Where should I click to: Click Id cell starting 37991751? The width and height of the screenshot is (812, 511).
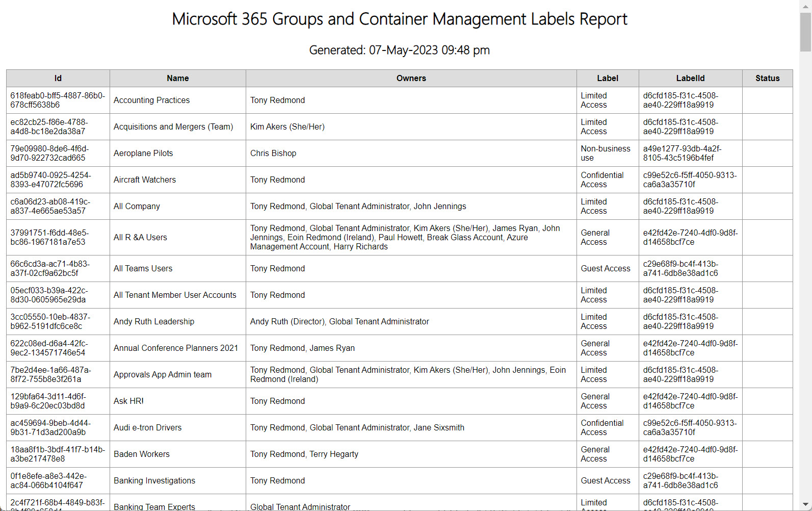tap(58, 237)
